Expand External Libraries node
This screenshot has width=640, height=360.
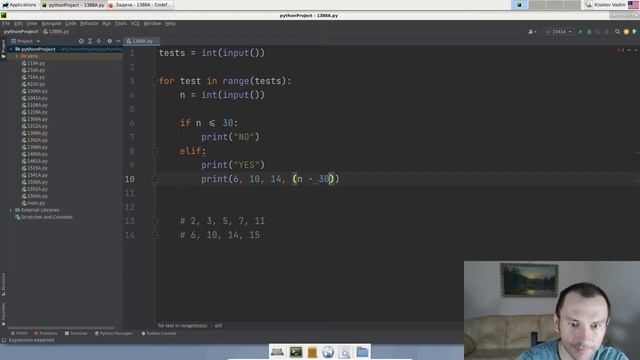click(x=11, y=210)
